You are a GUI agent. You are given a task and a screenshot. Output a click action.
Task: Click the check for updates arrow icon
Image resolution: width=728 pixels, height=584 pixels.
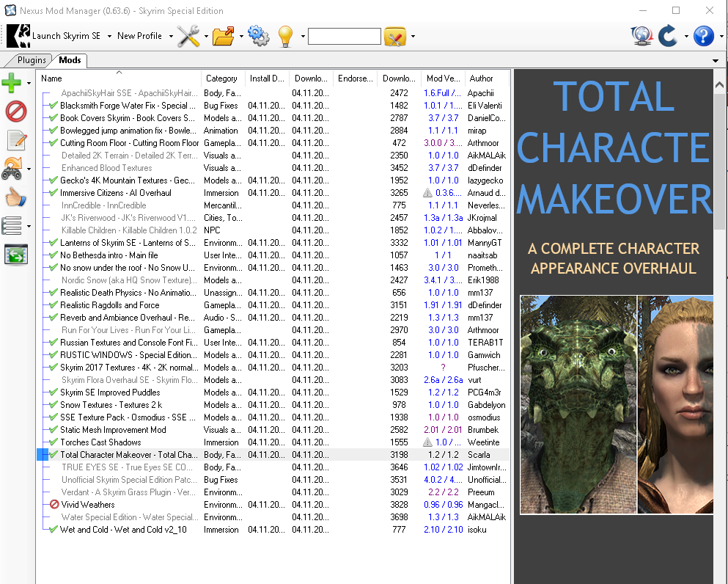[668, 36]
